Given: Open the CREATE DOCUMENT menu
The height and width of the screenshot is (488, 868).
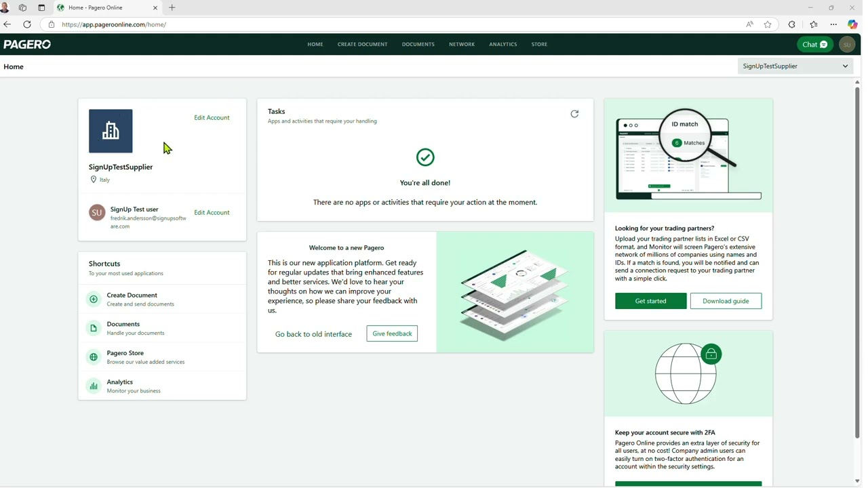Looking at the screenshot, I should pos(363,44).
